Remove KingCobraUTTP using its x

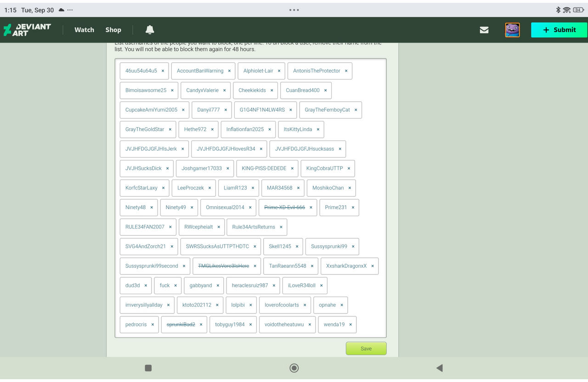(349, 168)
